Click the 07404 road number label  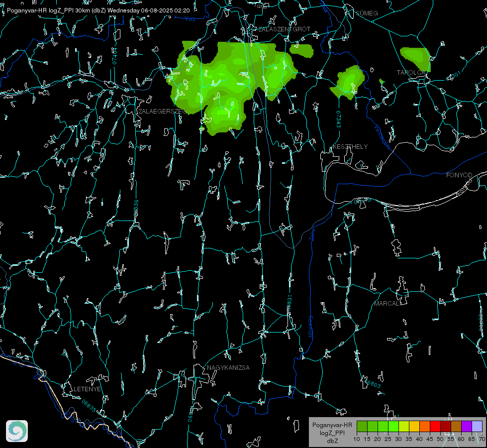click(x=115, y=56)
